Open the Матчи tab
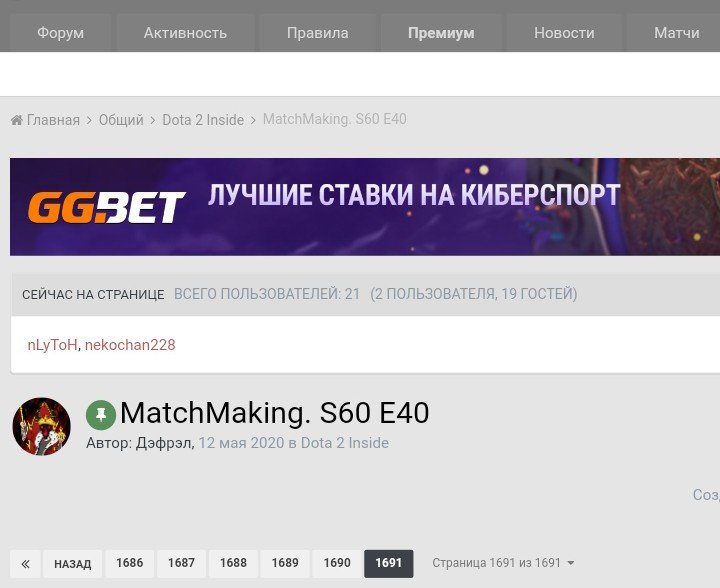Screen dimensions: 720x588 pos(676,33)
